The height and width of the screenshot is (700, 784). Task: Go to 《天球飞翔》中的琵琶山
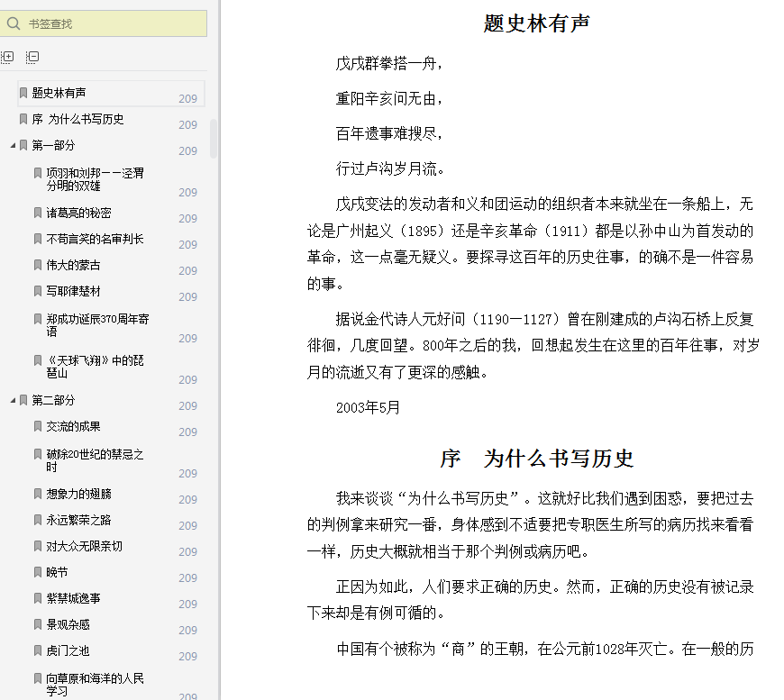click(95, 367)
